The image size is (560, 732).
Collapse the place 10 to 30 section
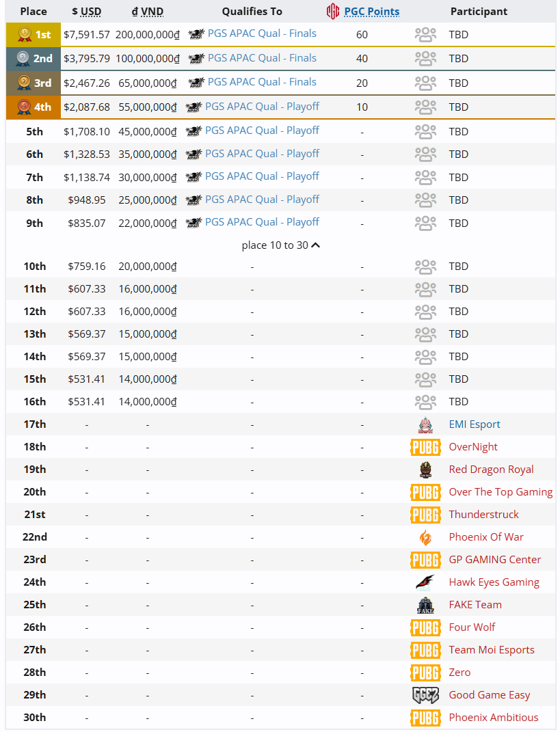click(281, 245)
